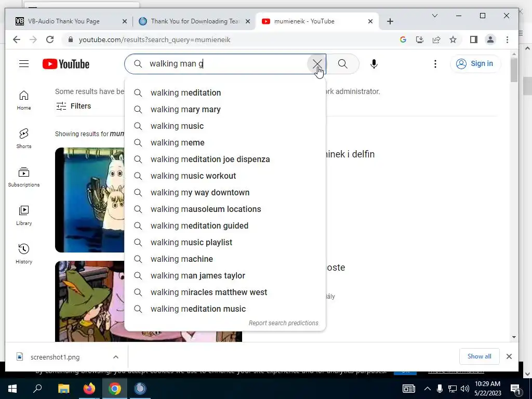
Task: Click the magnifier search button
Action: click(343, 64)
